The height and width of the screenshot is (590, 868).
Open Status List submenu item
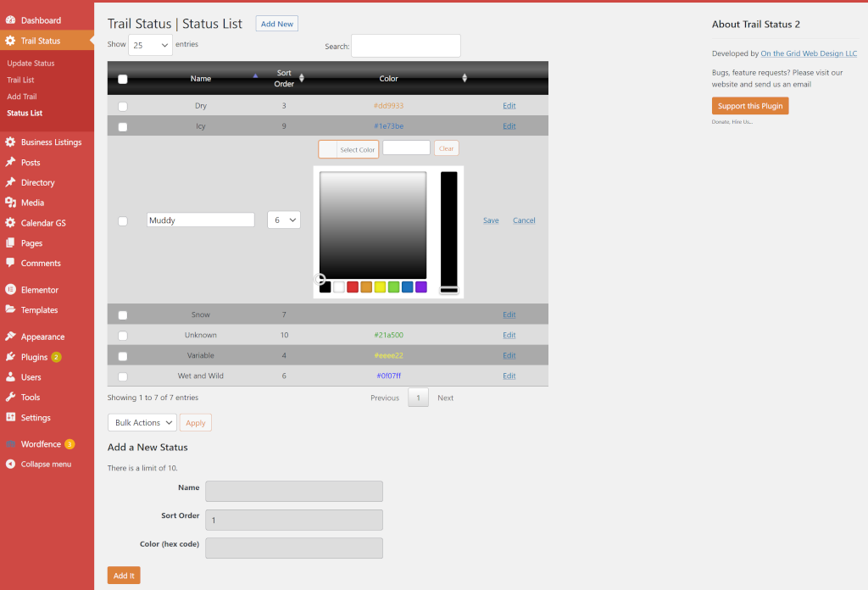tap(25, 113)
